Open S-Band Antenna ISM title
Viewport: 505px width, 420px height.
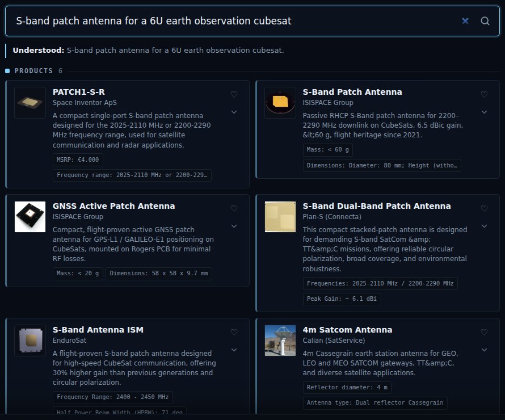point(98,330)
